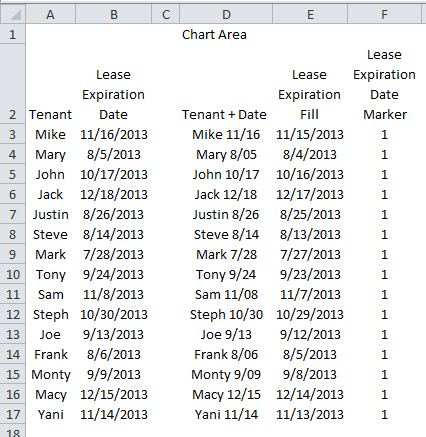Select column B header
Image resolution: width=426 pixels, height=437 pixels.
tap(114, 14)
